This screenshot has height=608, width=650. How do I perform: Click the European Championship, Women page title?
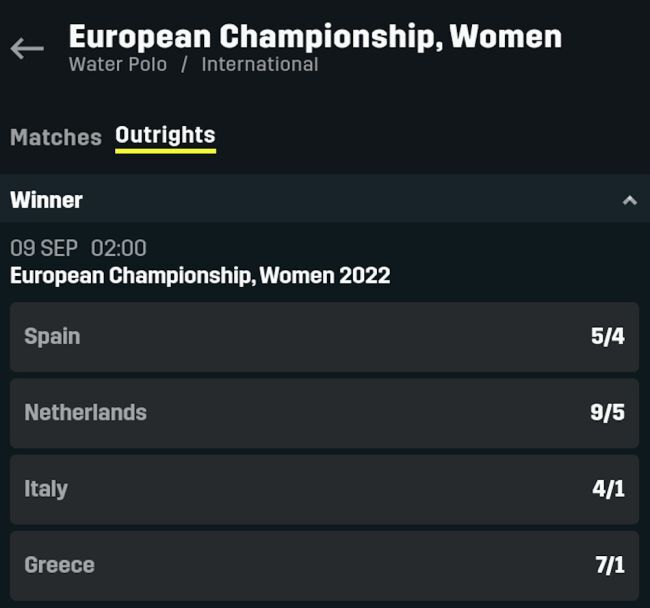pos(315,37)
